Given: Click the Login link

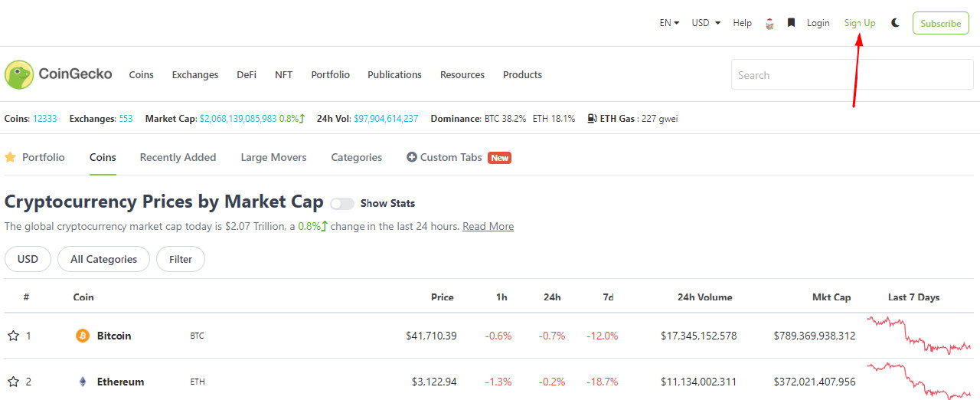Looking at the screenshot, I should [x=818, y=23].
